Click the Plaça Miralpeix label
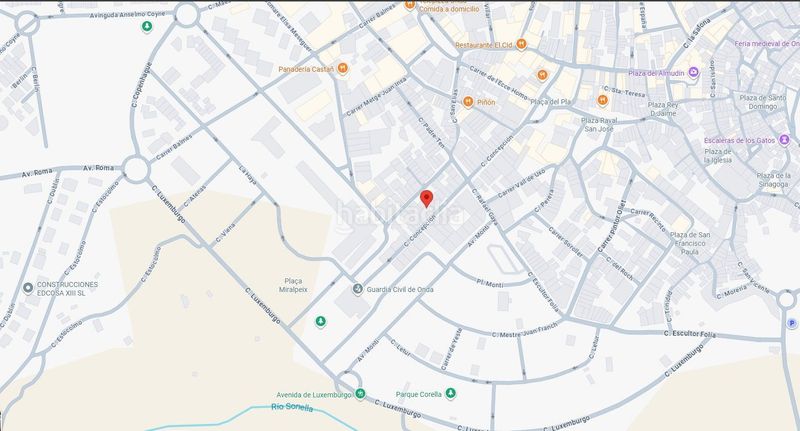 click(293, 285)
